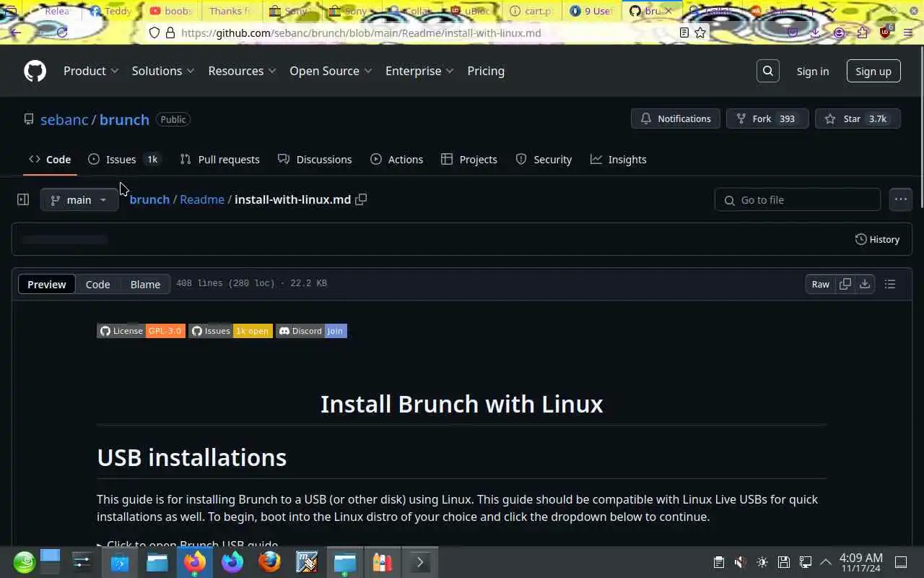
Task: Copy raw file contents
Action: [x=845, y=284]
